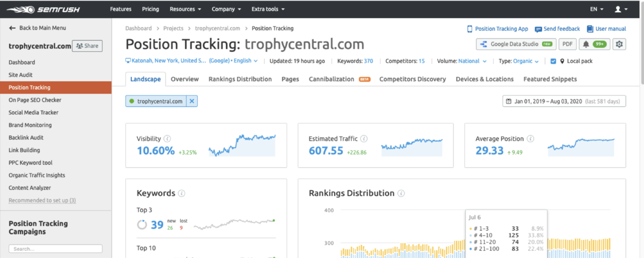Click the Share button
644x258 pixels.
coord(87,46)
